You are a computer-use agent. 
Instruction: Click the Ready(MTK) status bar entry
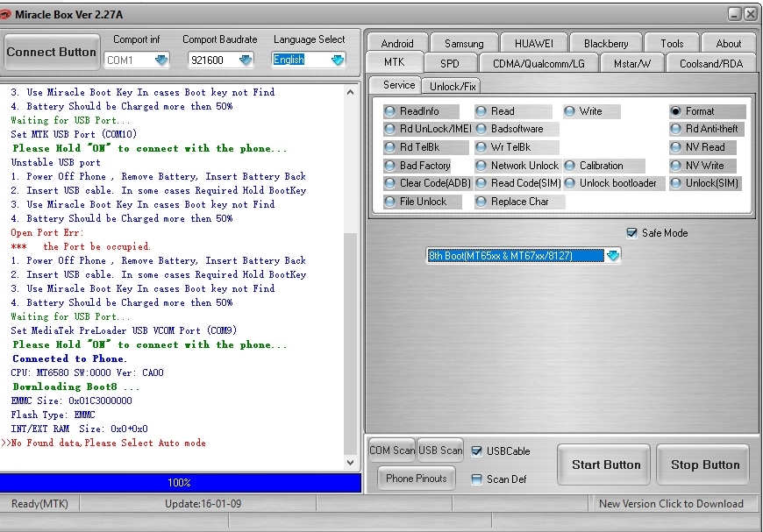tap(39, 504)
